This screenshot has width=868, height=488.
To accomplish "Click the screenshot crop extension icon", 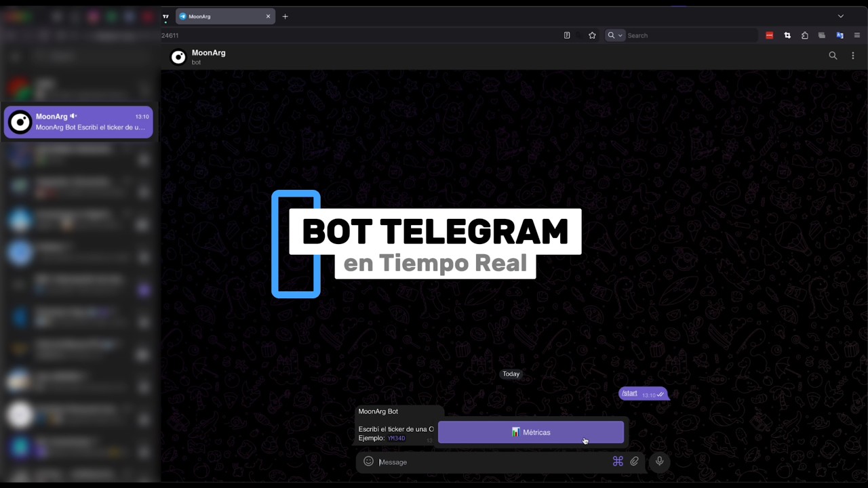I will click(787, 35).
